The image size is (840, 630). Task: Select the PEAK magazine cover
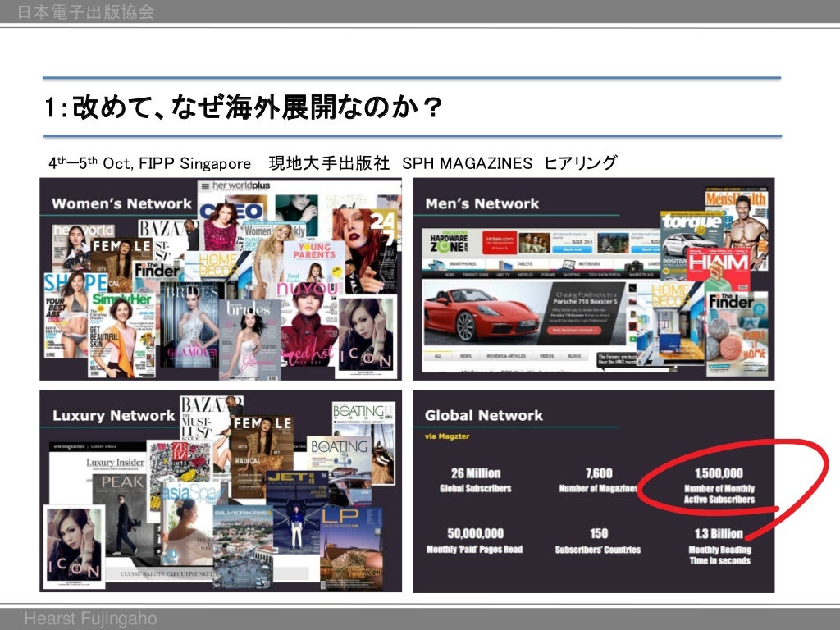tap(119, 514)
